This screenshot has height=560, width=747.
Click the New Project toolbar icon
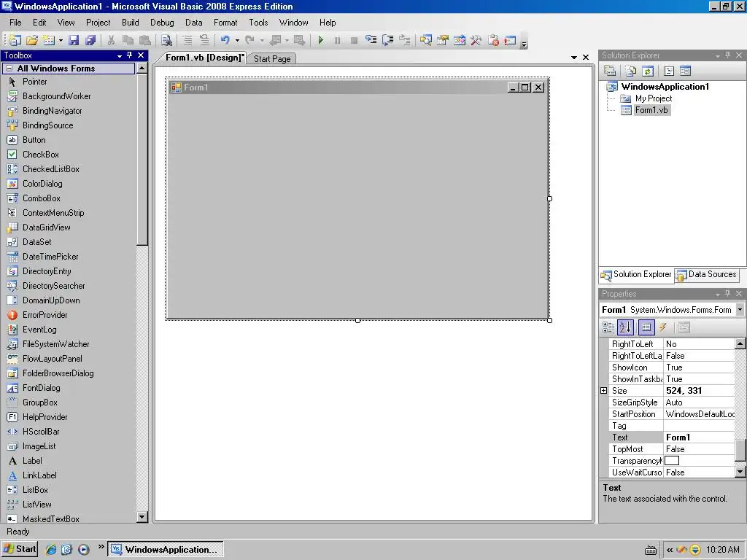click(15, 41)
